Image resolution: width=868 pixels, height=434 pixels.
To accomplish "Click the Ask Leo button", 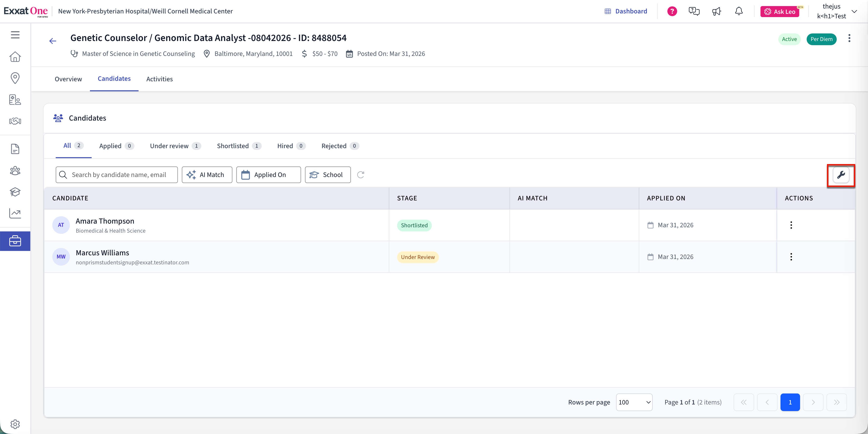I will (780, 11).
